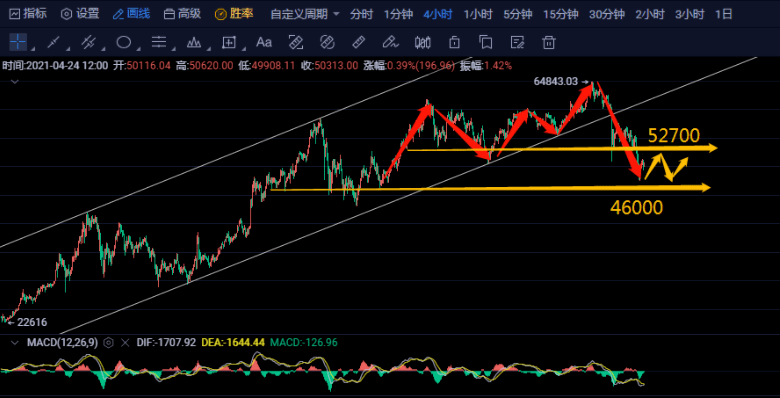Click the 22616 low price label

32,322
